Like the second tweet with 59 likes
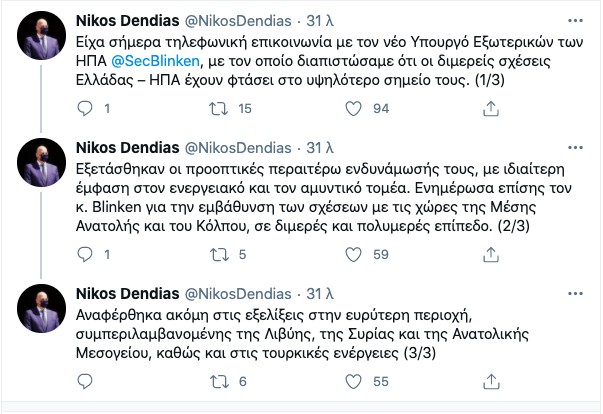Image resolution: width=603 pixels, height=414 pixels. (x=351, y=255)
